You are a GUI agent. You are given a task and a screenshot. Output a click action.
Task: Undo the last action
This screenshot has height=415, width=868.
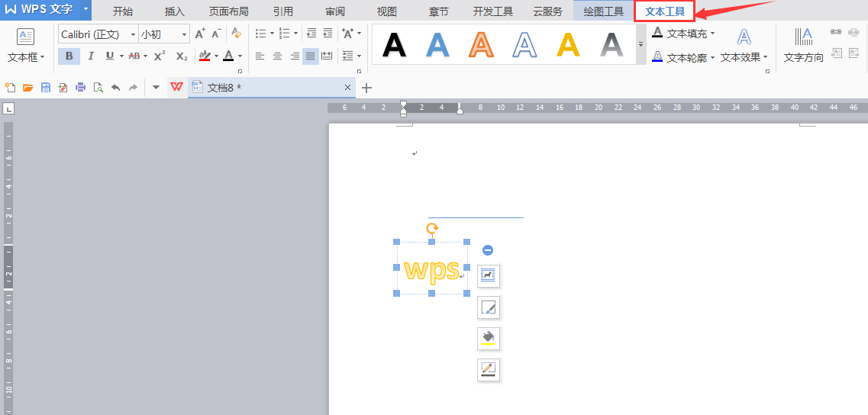pos(116,88)
